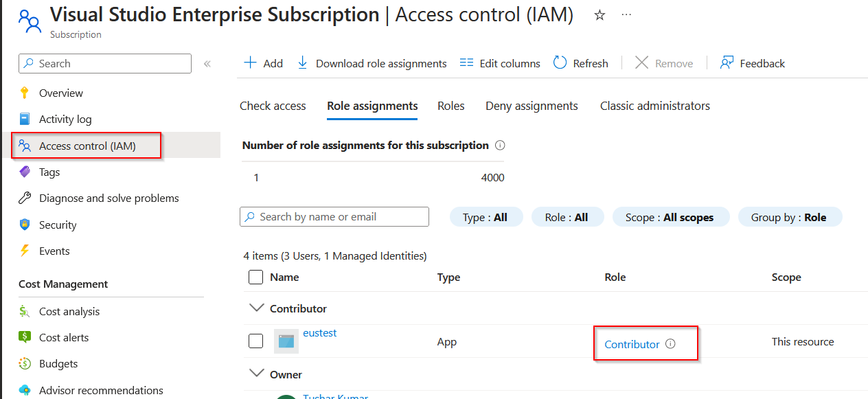
Task: Open Edit columns in the toolbar
Action: point(500,63)
